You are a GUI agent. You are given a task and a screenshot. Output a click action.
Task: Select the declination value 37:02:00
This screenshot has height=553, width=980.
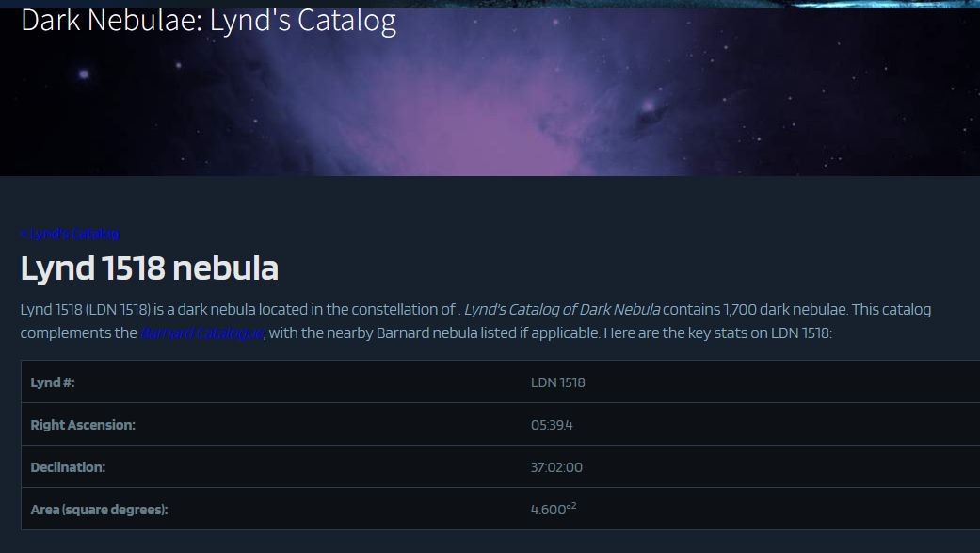tap(556, 467)
